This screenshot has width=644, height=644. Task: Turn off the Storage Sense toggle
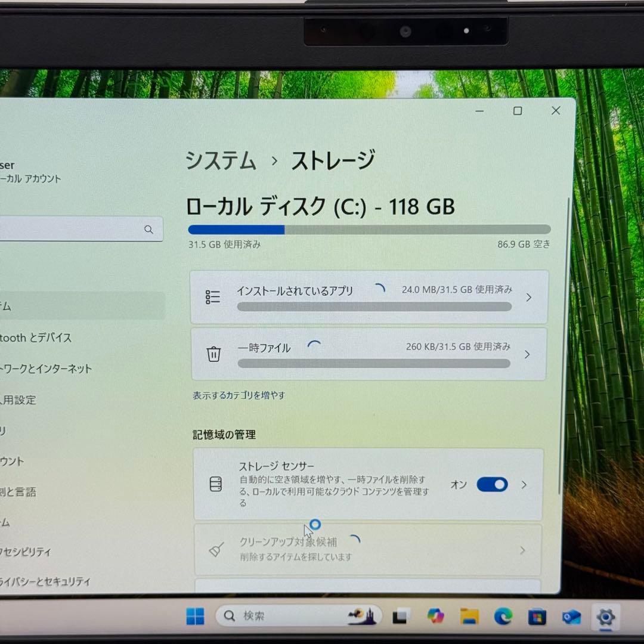pyautogui.click(x=491, y=484)
